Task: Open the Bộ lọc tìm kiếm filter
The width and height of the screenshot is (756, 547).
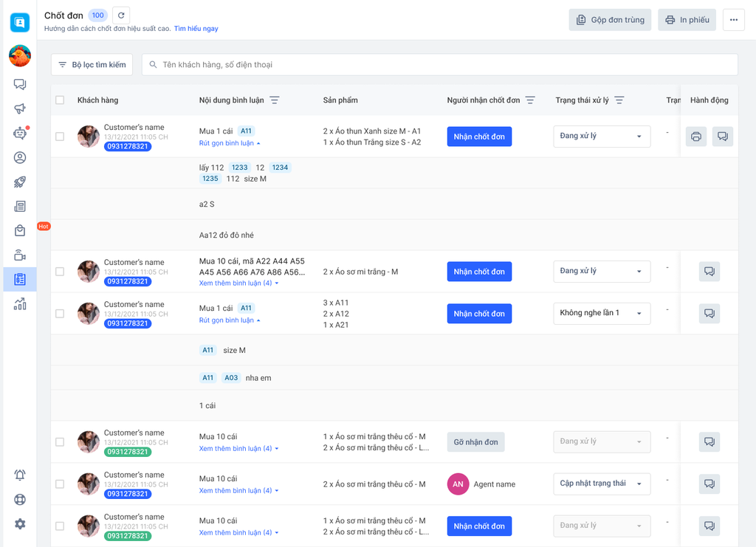Action: 92,65
